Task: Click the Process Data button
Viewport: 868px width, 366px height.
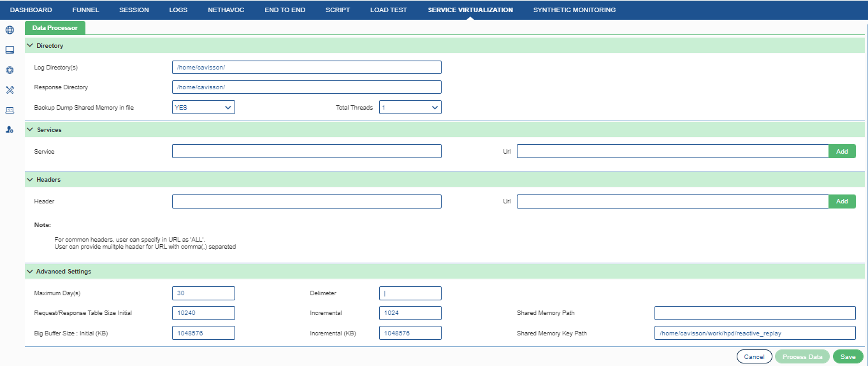Action: (802, 357)
